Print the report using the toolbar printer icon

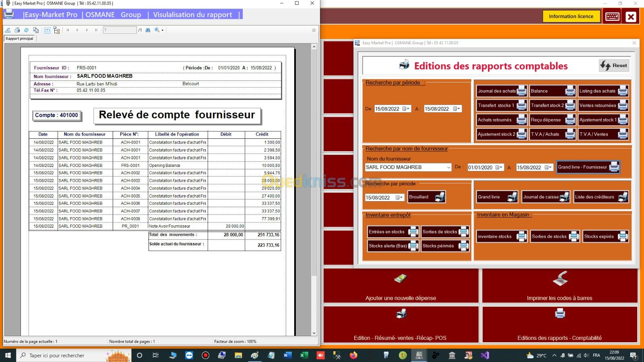point(17,30)
